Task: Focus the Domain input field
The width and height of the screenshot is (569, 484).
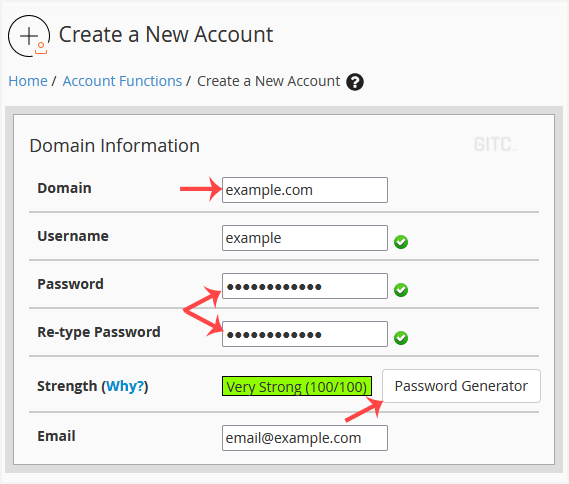Action: 305,190
